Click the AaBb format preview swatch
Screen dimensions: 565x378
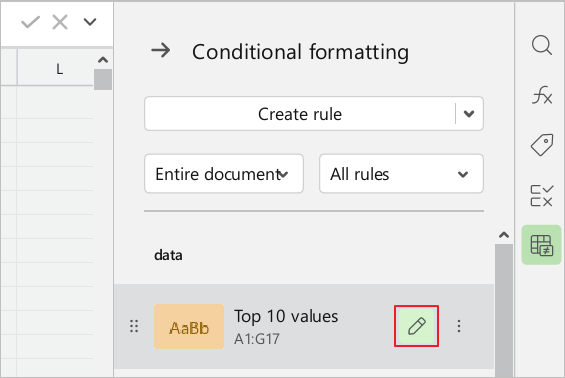189,326
